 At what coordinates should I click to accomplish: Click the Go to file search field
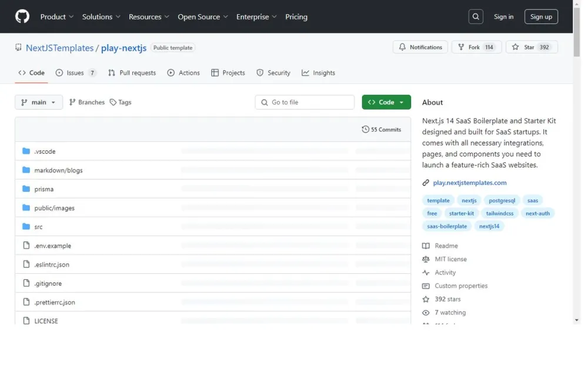(x=305, y=102)
